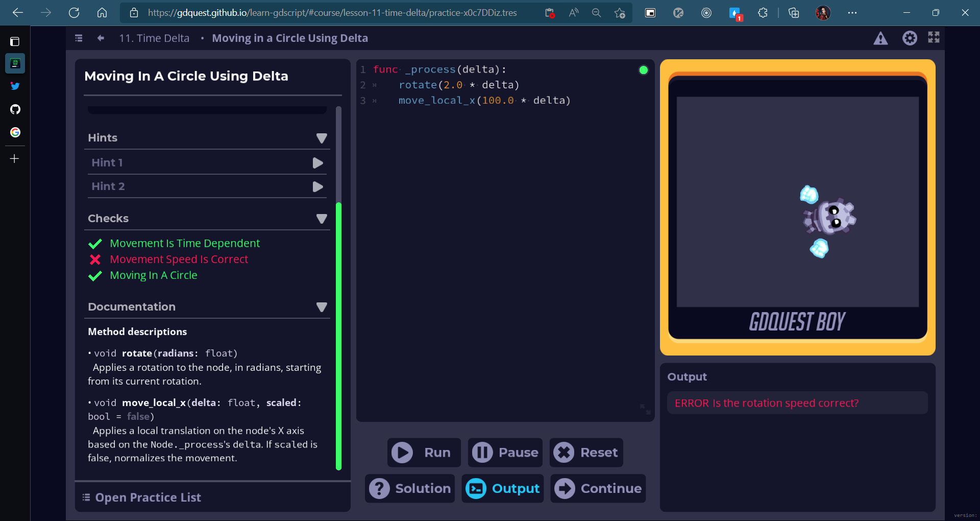Switch to the GDQuest tab in the sidebar
This screenshot has height=521, width=980.
click(15, 63)
